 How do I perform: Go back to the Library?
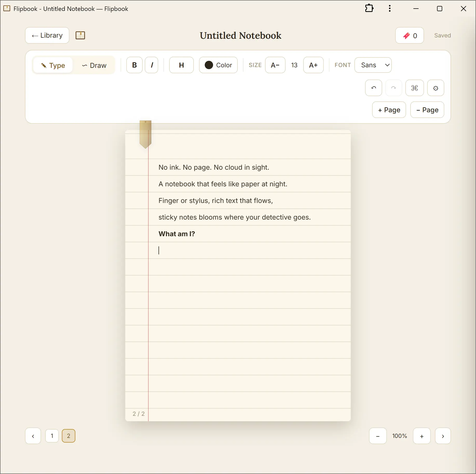(x=47, y=35)
